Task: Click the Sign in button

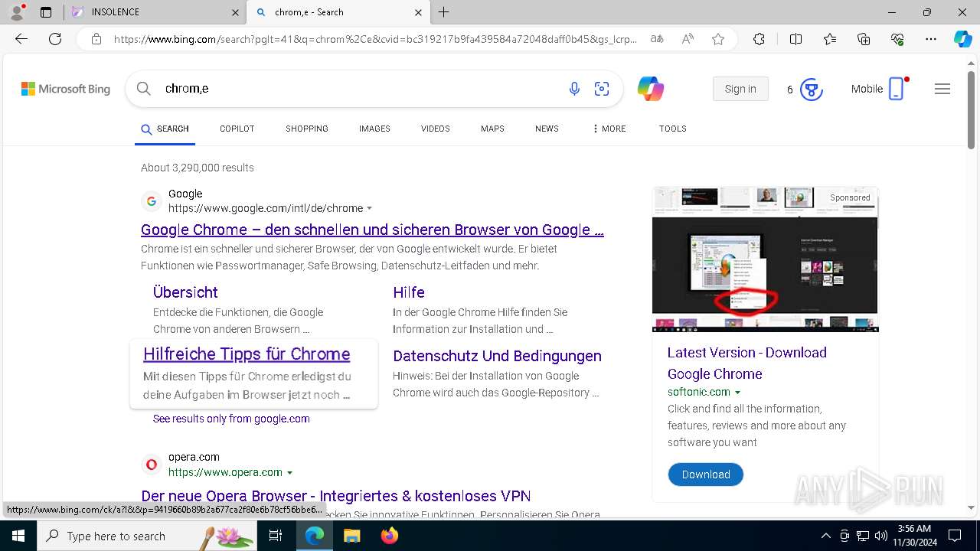Action: [x=740, y=89]
